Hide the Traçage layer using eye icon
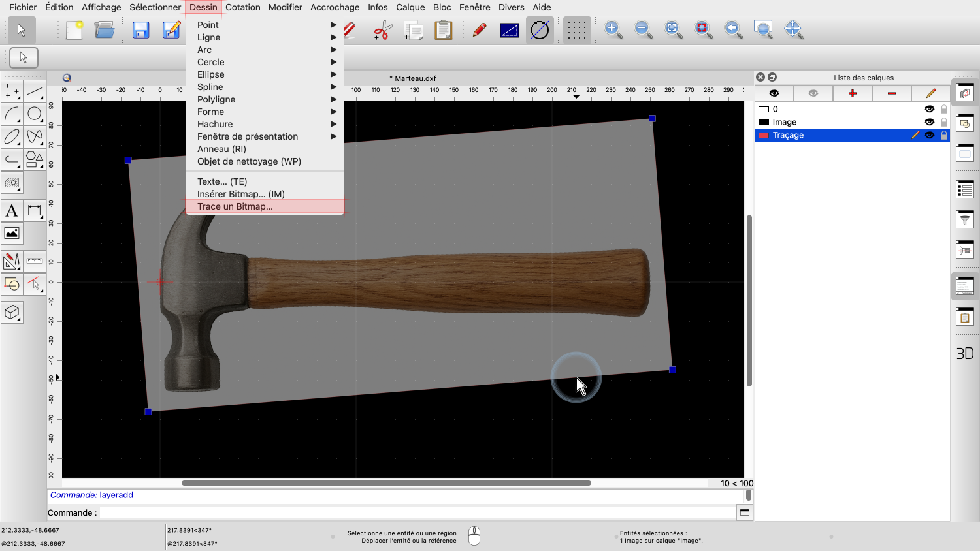 [929, 135]
